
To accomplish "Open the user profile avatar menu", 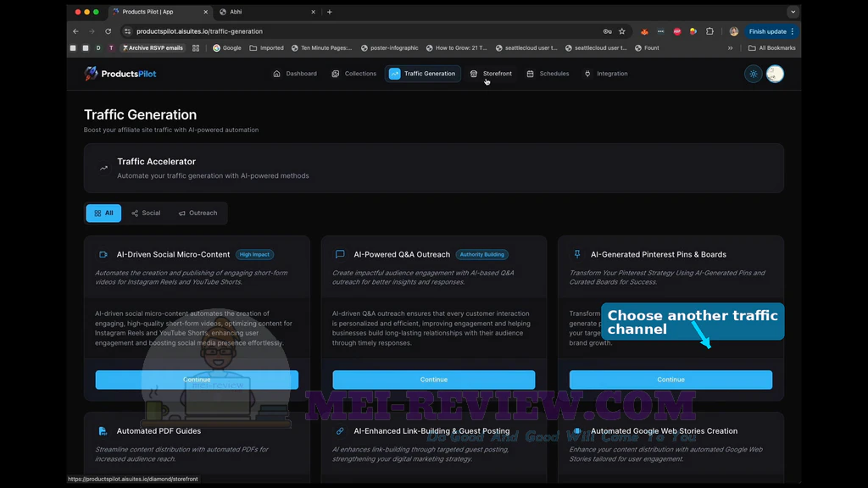I will tap(775, 75).
